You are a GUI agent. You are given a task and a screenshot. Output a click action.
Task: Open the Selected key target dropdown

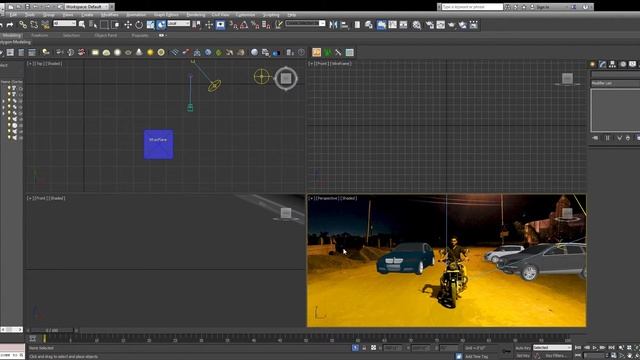(x=552, y=348)
